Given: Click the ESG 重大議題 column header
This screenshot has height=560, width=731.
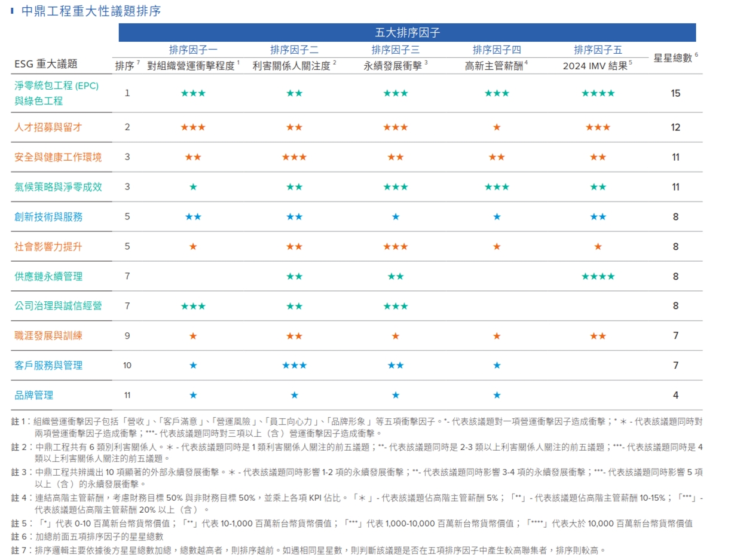Looking at the screenshot, I should pos(46,65).
